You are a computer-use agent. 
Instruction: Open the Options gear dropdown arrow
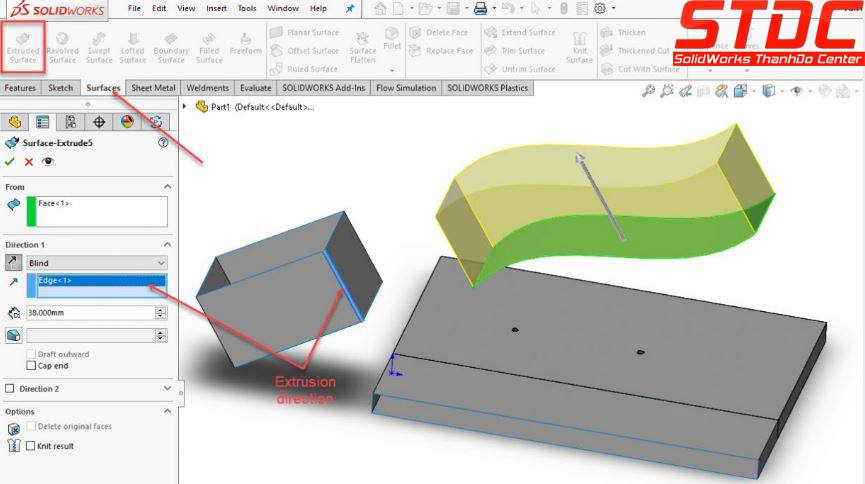tap(613, 9)
